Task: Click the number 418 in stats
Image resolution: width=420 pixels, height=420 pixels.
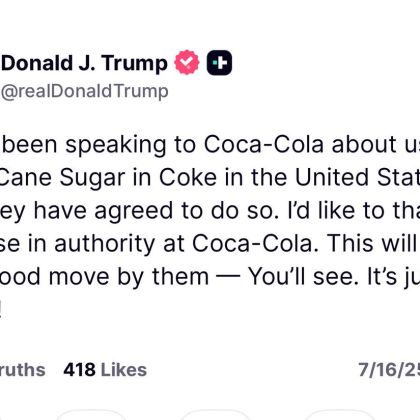Action: click(79, 370)
